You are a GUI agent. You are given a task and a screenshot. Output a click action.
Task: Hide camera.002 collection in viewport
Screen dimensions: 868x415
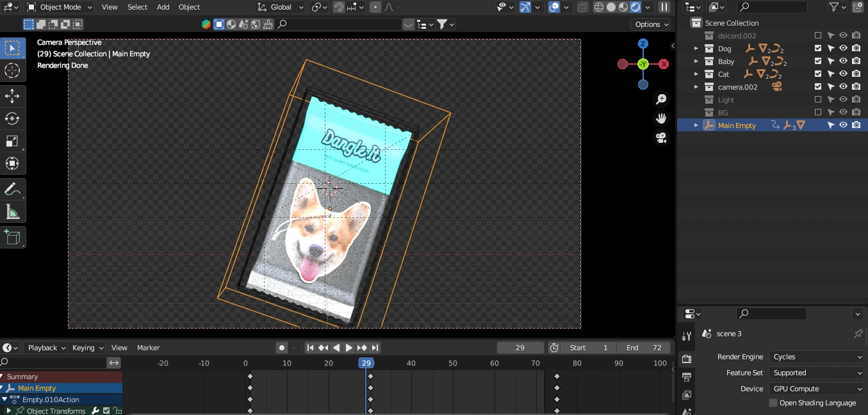pos(843,87)
